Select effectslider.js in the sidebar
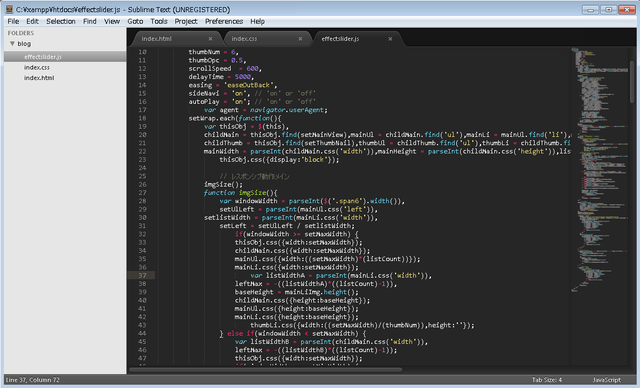Viewport: 640px width, 388px height. [65, 57]
